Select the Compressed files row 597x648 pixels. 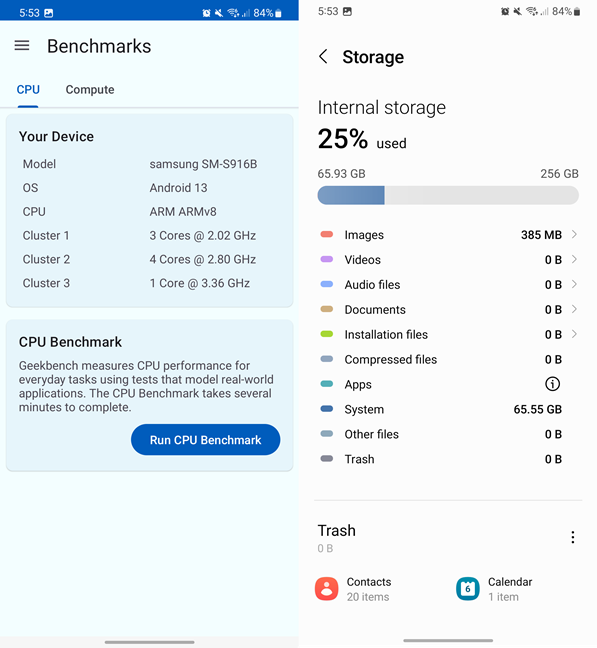click(x=448, y=359)
